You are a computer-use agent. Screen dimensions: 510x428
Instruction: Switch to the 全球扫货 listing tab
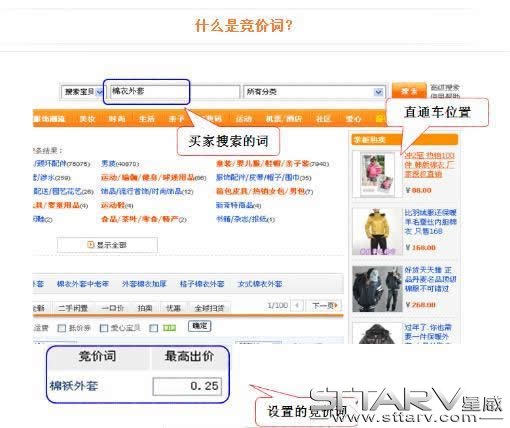[x=209, y=308]
